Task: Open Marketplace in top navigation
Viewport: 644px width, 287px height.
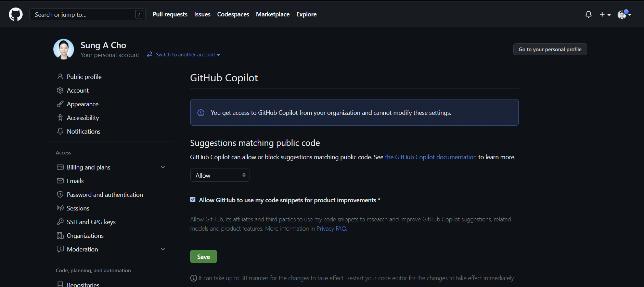Action: pos(273,14)
